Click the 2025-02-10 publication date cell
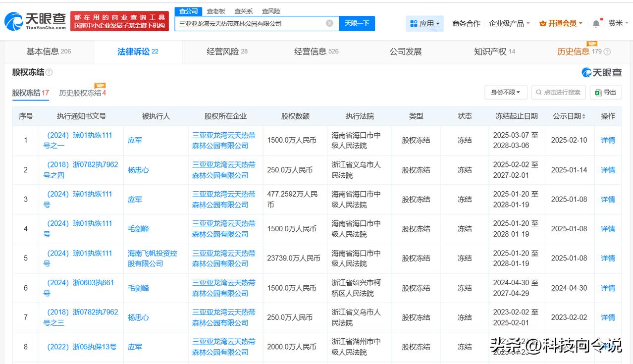The image size is (633, 364). (x=569, y=140)
